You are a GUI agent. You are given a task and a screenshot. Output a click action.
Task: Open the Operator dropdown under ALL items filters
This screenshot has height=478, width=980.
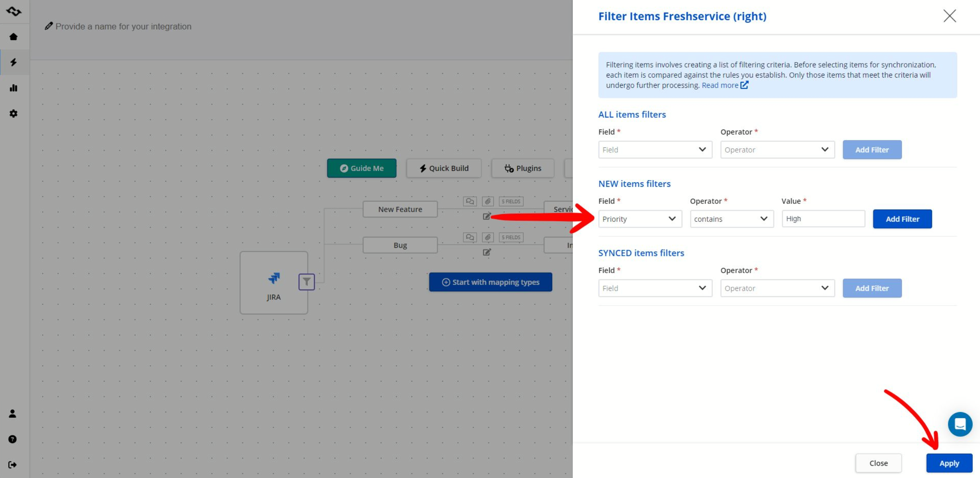click(x=777, y=150)
